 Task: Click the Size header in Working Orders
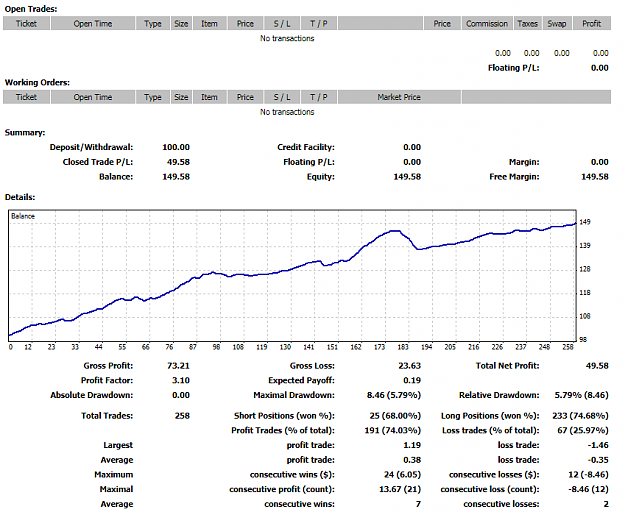point(181,97)
